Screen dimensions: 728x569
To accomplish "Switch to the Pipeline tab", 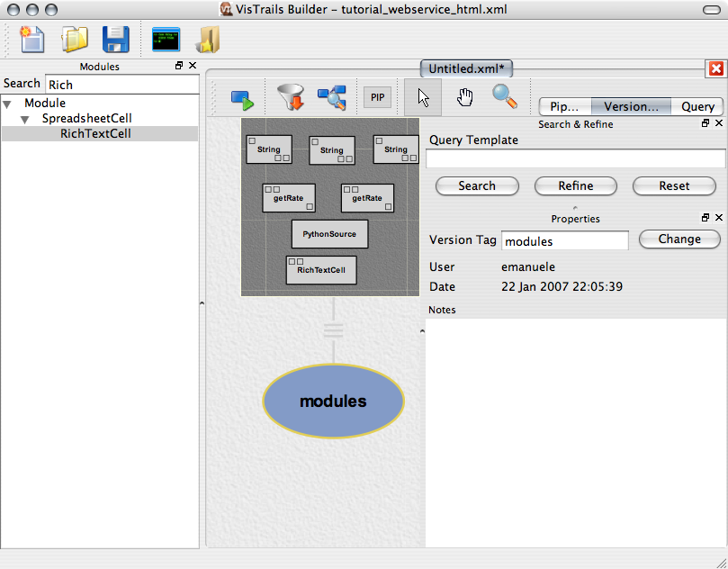I will (x=564, y=106).
